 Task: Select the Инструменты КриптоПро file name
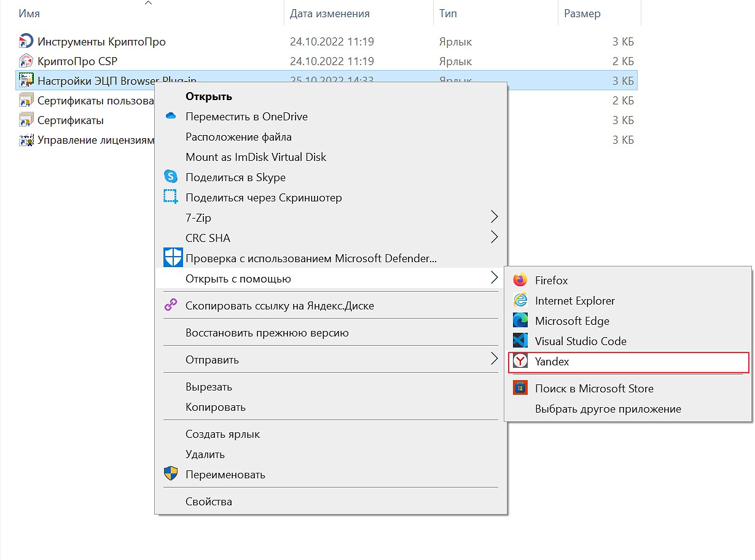[x=101, y=42]
